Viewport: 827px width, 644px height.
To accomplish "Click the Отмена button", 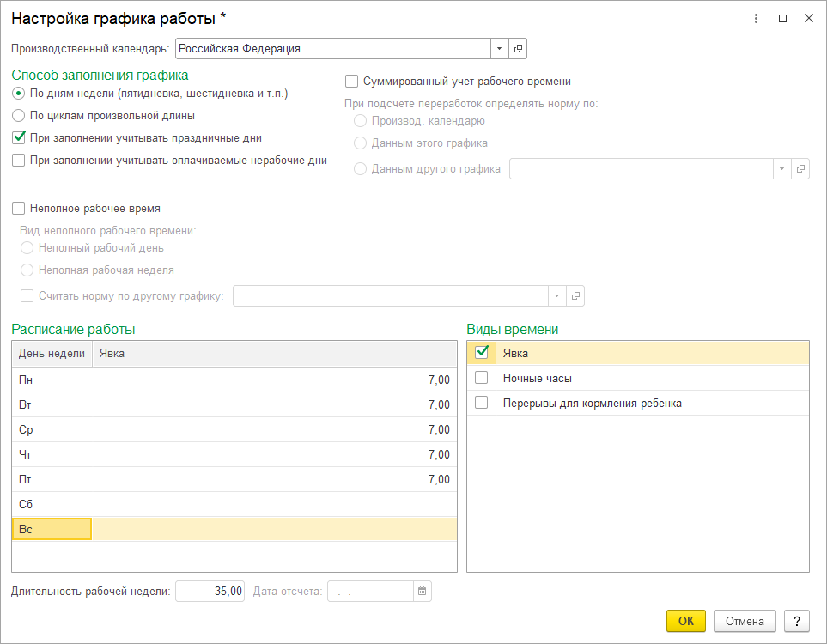I will pos(745,621).
